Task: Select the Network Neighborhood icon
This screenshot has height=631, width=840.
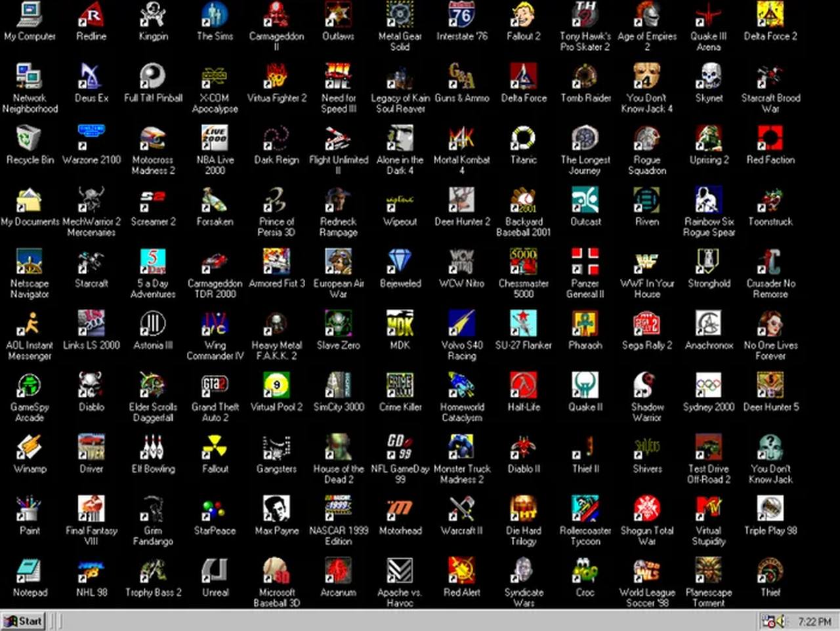Action: click(x=30, y=76)
